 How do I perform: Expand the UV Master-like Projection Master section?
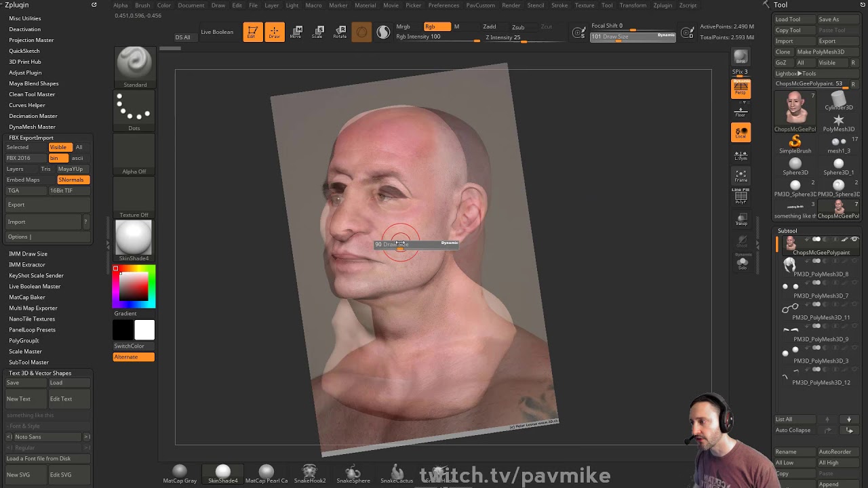(31, 40)
